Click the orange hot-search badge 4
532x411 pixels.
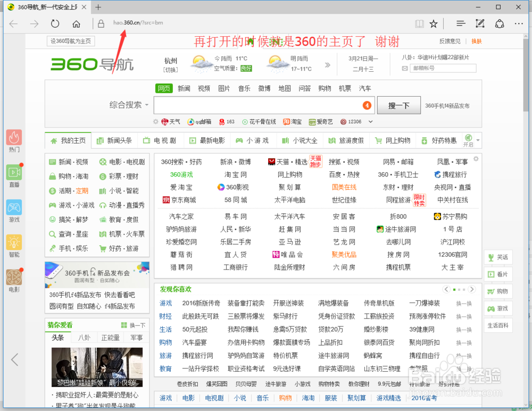point(367,105)
